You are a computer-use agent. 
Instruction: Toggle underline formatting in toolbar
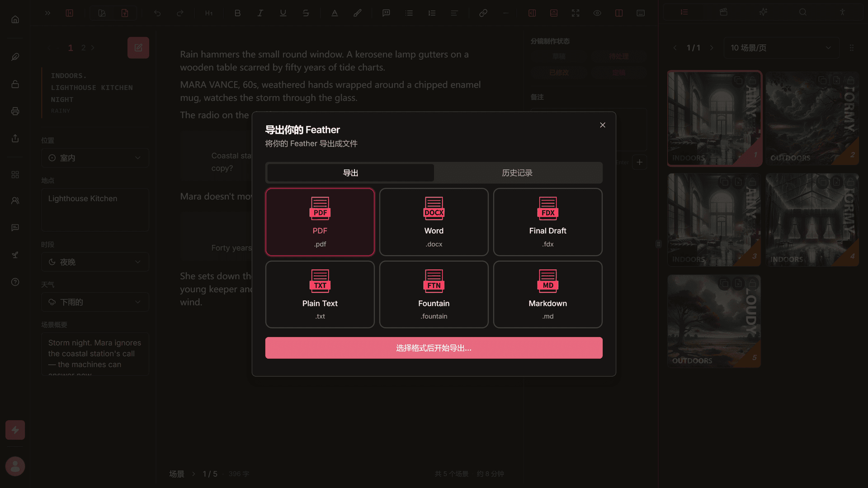point(283,13)
